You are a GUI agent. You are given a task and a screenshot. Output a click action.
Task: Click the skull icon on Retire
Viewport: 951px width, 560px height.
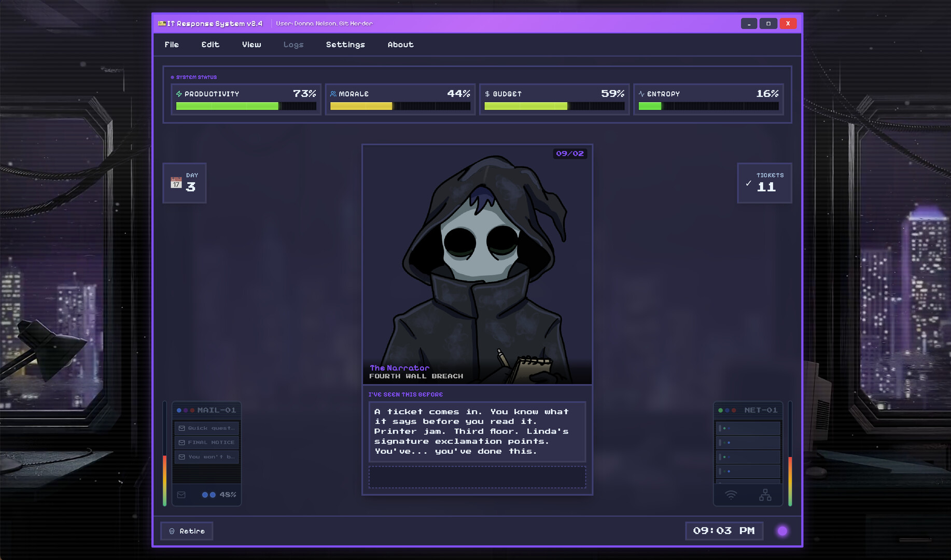172,531
